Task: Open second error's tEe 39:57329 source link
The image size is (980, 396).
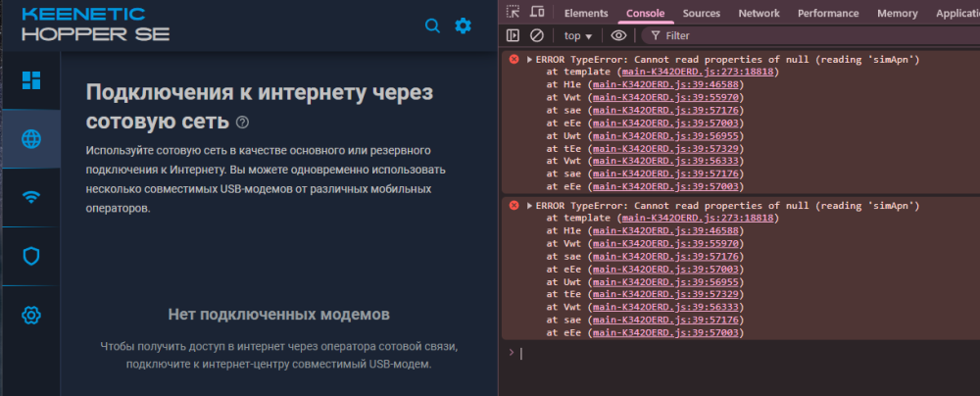Action: 665,295
